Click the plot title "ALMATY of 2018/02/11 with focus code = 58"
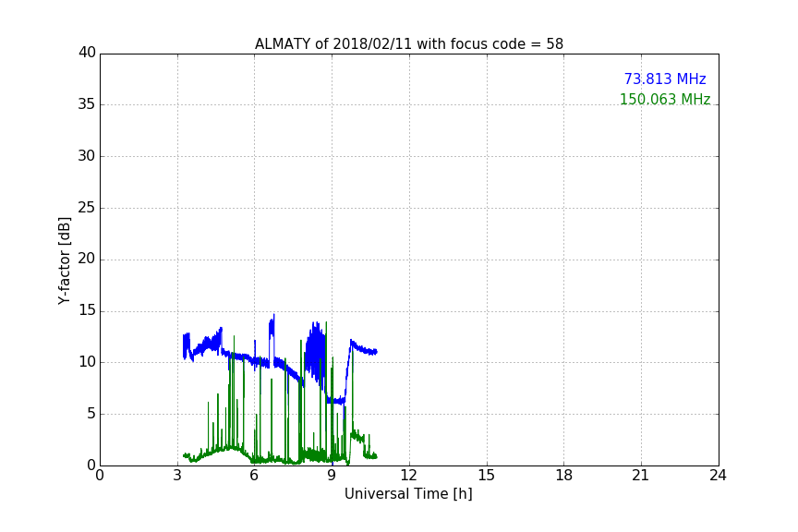 tap(408, 44)
